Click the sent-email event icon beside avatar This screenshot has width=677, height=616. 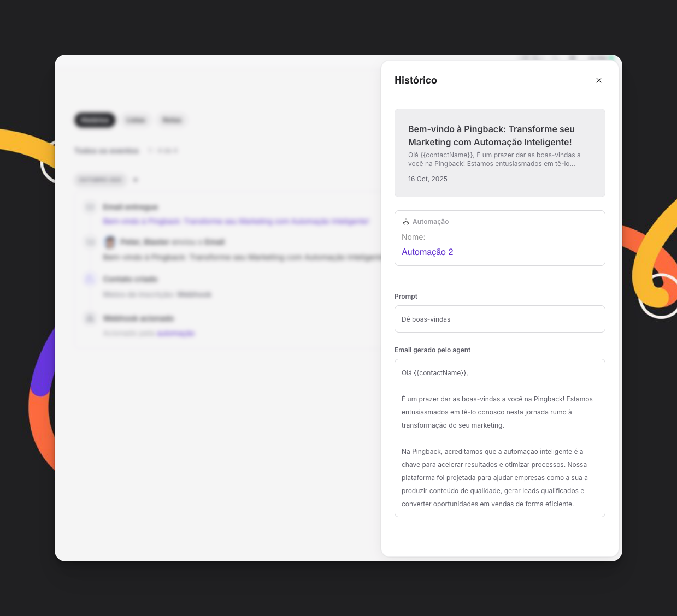pos(90,242)
